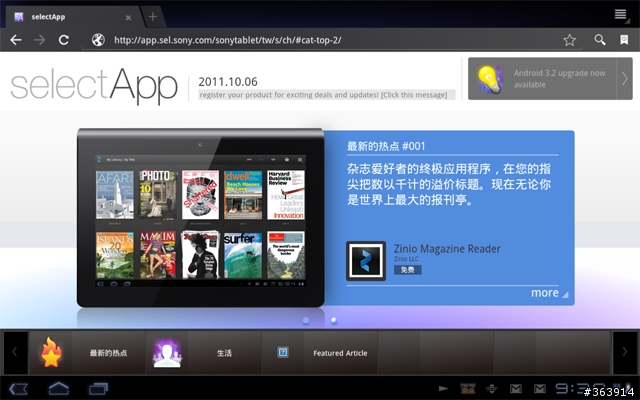Click the lightbulb icon in upgrade banner
Screen dimensions: 640x400
tap(490, 79)
